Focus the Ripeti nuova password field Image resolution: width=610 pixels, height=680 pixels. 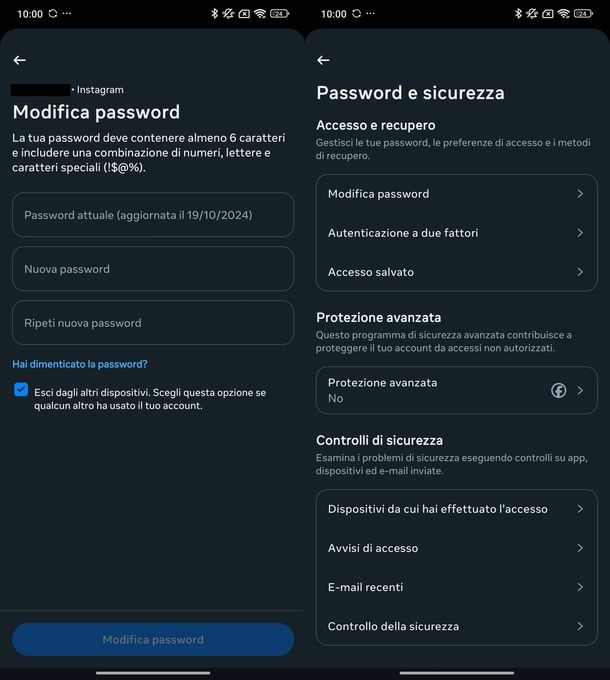click(x=153, y=323)
